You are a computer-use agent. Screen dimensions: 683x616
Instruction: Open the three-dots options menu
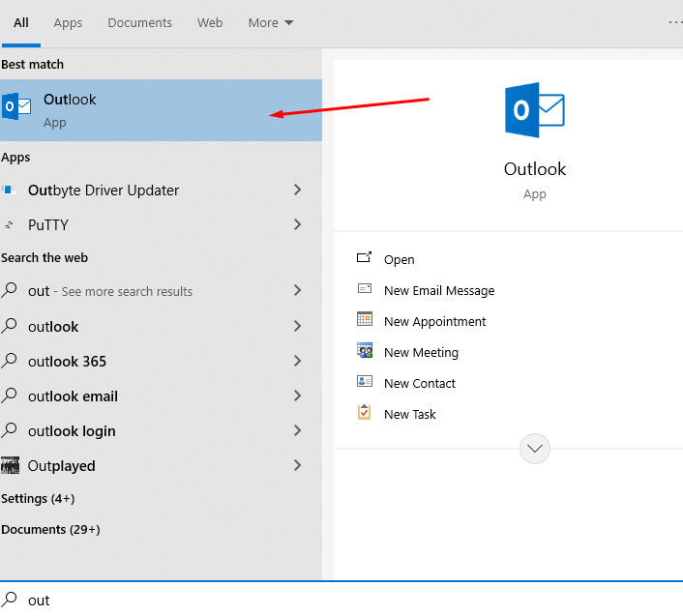tap(675, 22)
